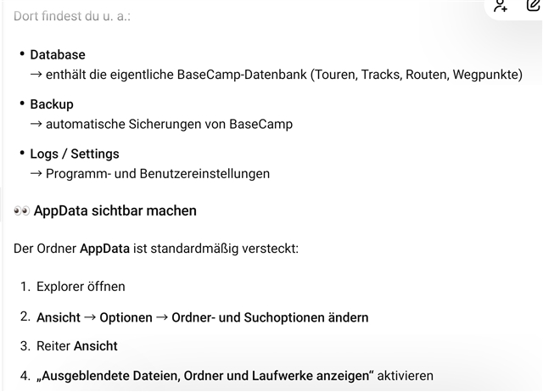
Task: Click 'Ausgeblendete Dateien, Ordner und Laufwerke anzeigen'
Action: point(205,375)
